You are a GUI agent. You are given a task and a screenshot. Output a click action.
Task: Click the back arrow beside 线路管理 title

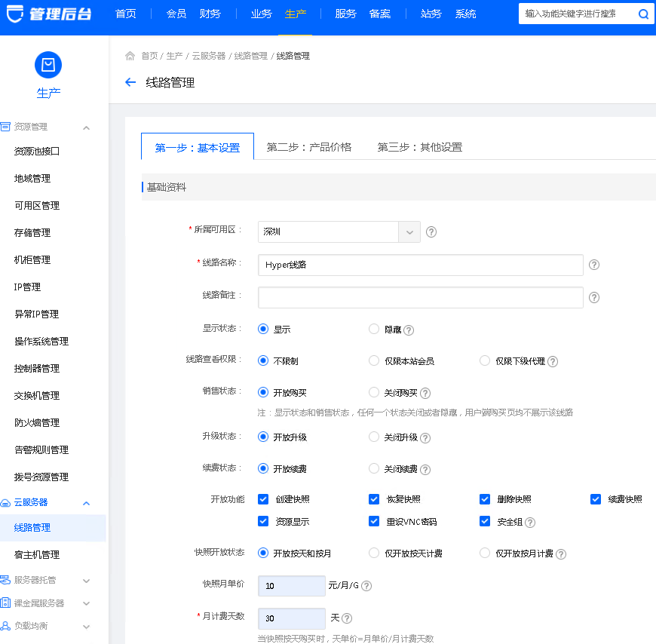[x=130, y=82]
